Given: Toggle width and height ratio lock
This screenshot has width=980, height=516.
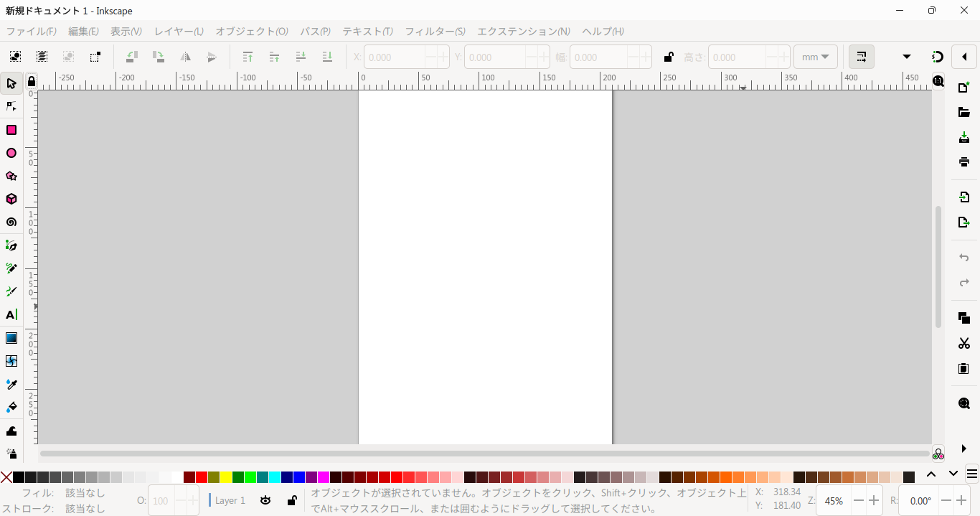Looking at the screenshot, I should pos(669,57).
